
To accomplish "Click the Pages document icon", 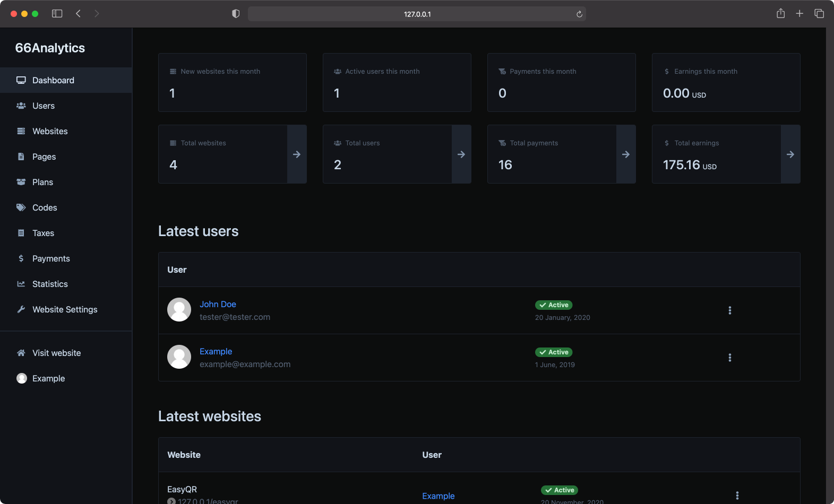I will pos(21,157).
